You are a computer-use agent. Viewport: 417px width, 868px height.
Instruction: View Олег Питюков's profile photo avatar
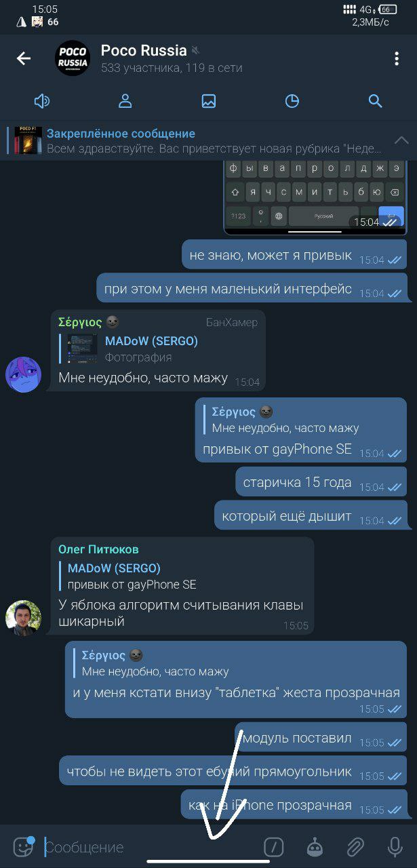23,618
